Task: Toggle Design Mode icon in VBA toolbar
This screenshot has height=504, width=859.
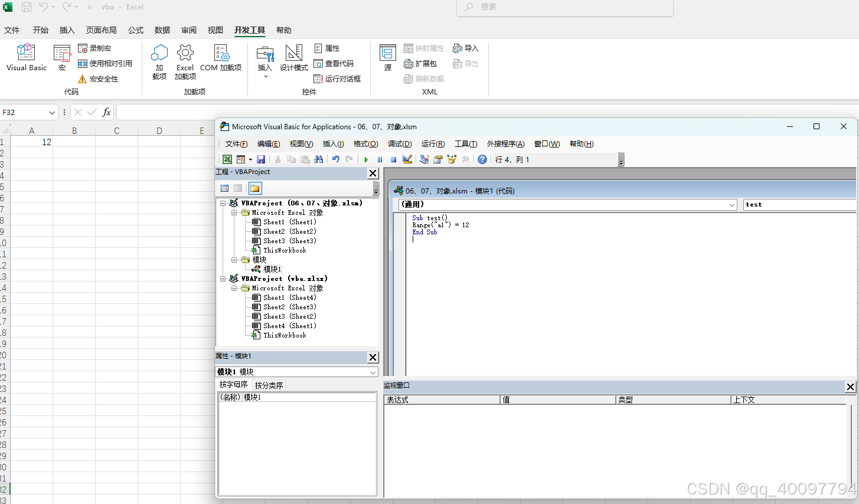Action: pyautogui.click(x=407, y=159)
